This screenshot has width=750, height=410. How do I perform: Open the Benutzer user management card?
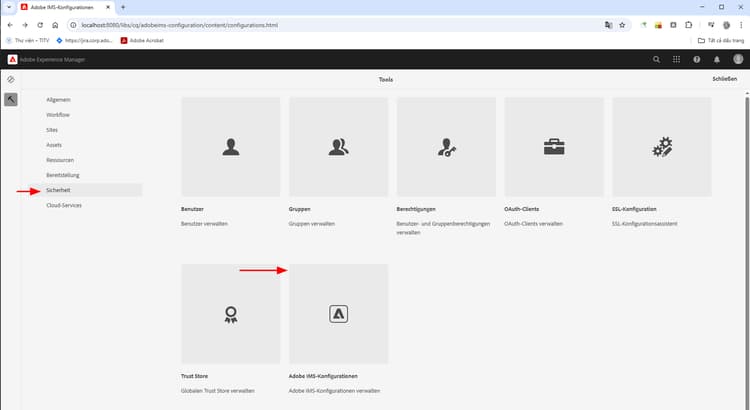(231, 147)
